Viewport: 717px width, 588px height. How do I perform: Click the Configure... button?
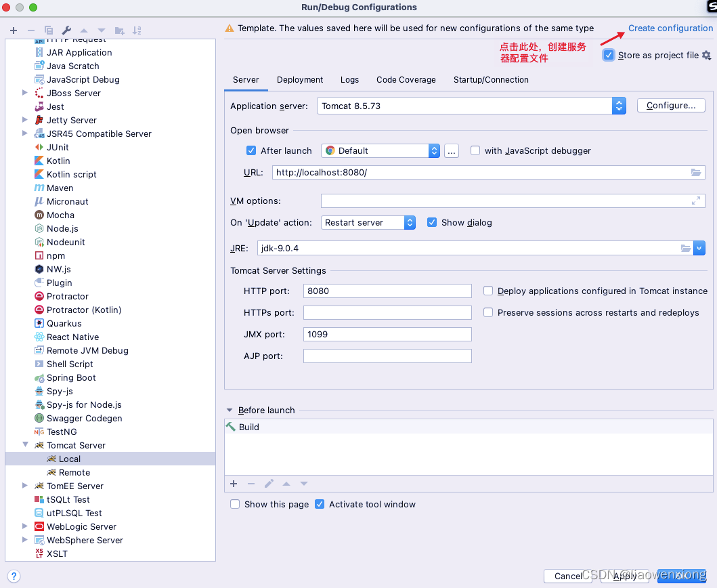671,106
